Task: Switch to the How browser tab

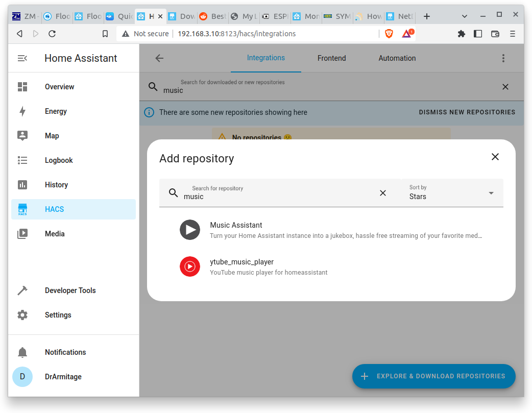Action: click(x=368, y=16)
